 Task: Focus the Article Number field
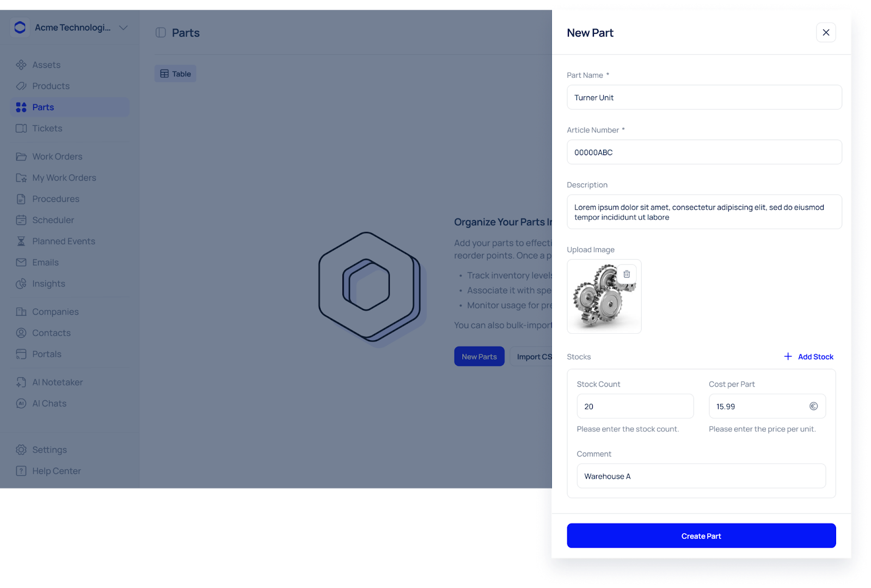[704, 152]
